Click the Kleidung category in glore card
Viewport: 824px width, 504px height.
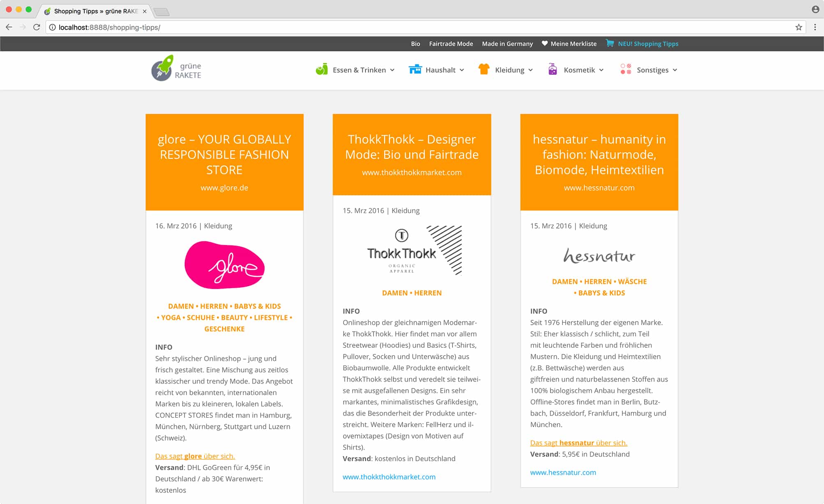(218, 226)
